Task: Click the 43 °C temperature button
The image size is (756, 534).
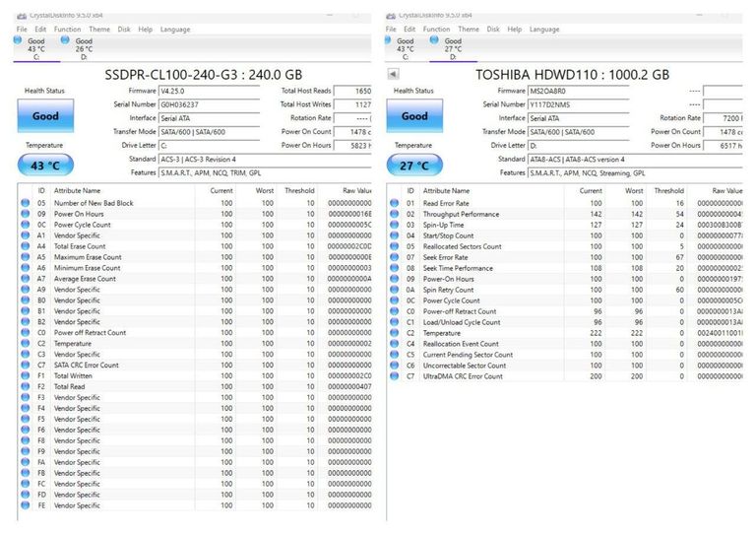Action: (45, 166)
